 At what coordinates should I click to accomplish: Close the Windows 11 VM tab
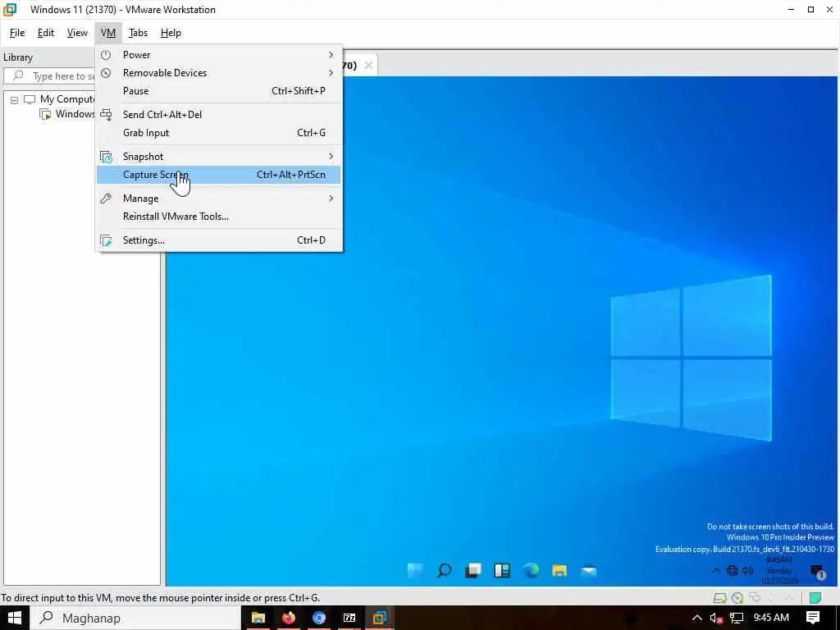pos(368,66)
